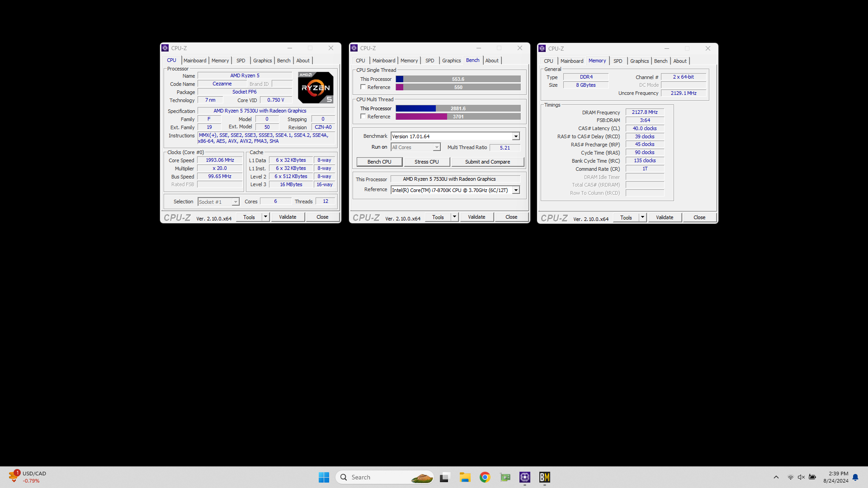Select the Graphics tab in left CPU-Z window
This screenshot has width=868, height=488.
coord(262,60)
